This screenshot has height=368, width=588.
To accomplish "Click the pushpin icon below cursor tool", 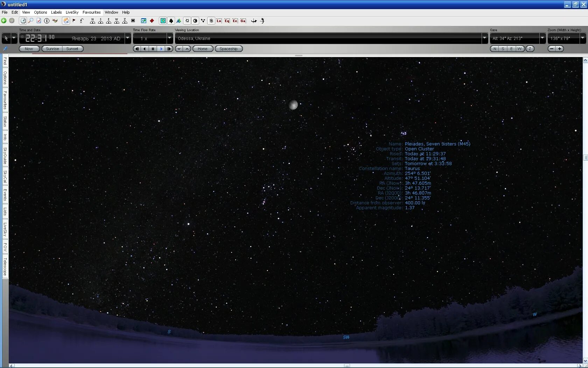I will 5,49.
